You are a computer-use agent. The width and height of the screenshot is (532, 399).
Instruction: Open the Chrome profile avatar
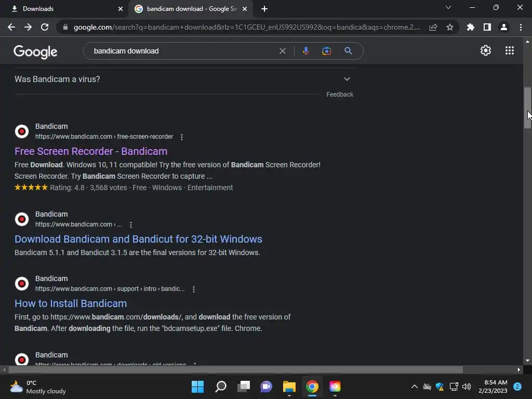tap(504, 27)
